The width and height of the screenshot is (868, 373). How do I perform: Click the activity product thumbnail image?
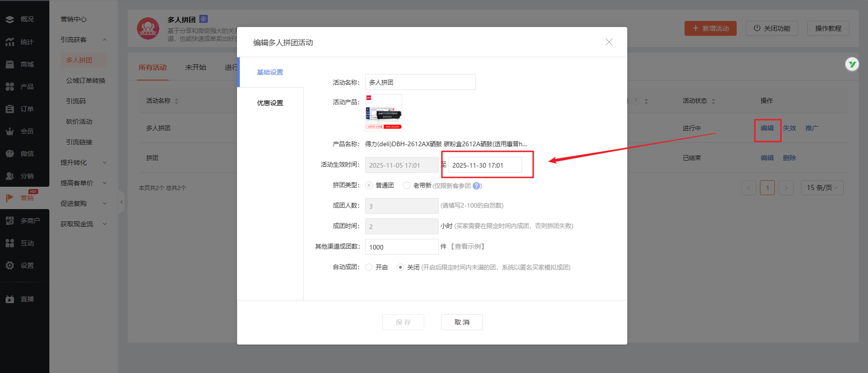(x=384, y=113)
